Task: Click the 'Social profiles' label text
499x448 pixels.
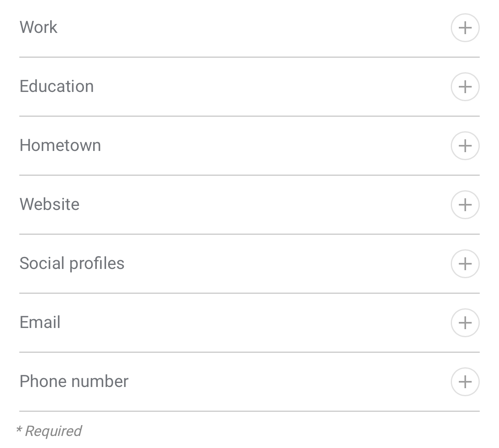Action: pos(72,263)
